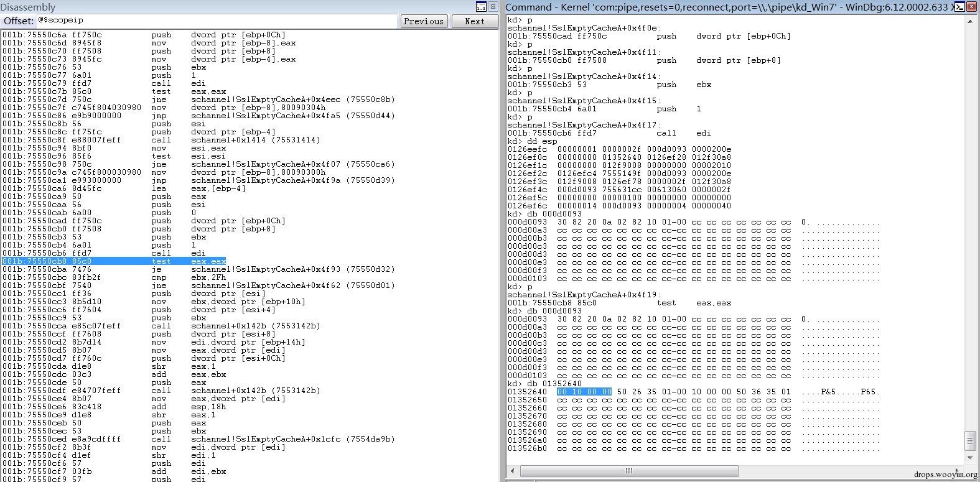Click 'shr edi,1' line at 75550cf4
The width and height of the screenshot is (980, 482).
pyautogui.click(x=105, y=455)
